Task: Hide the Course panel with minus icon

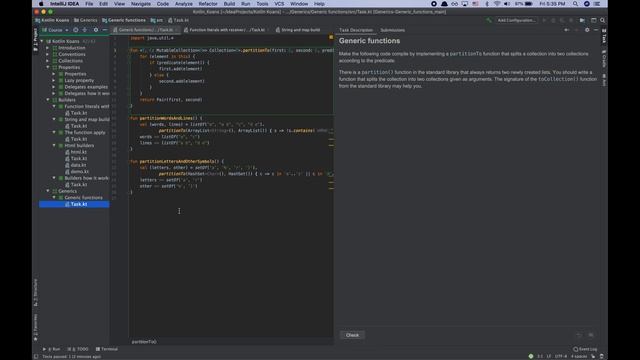Action: [x=104, y=30]
